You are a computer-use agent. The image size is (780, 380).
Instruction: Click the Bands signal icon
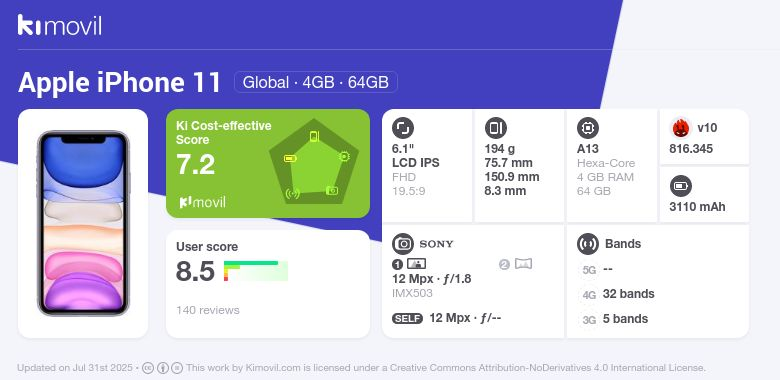587,244
